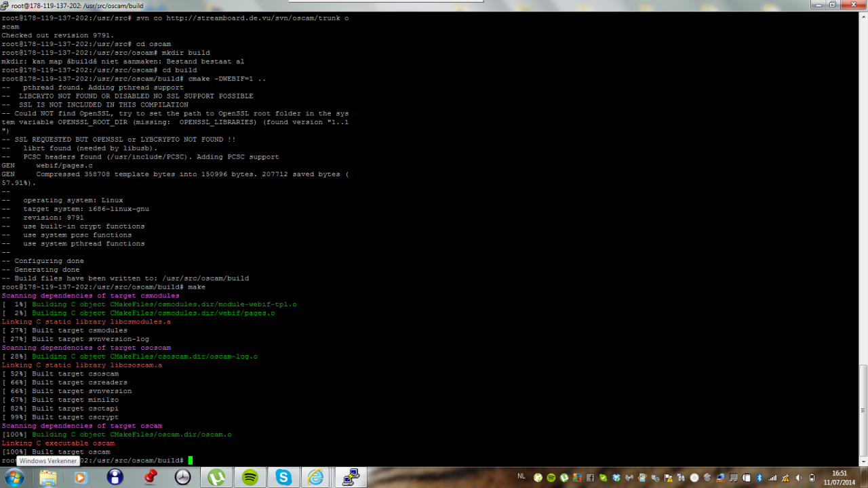
Task: Click the terminal scrollbar up arrow
Action: coord(863,17)
